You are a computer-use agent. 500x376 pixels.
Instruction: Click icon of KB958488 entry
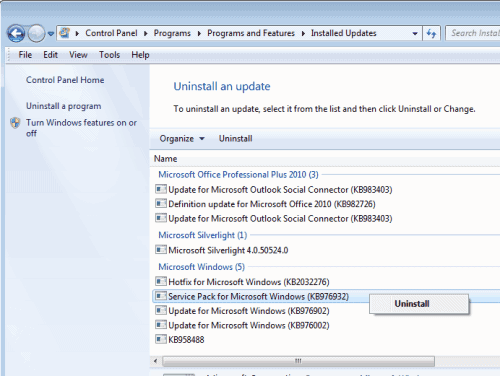(x=161, y=339)
